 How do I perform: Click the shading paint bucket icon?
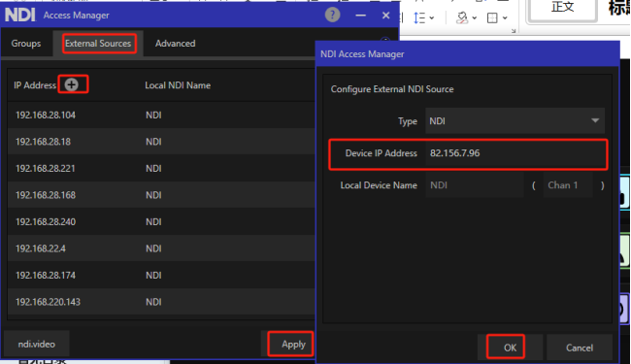(462, 17)
